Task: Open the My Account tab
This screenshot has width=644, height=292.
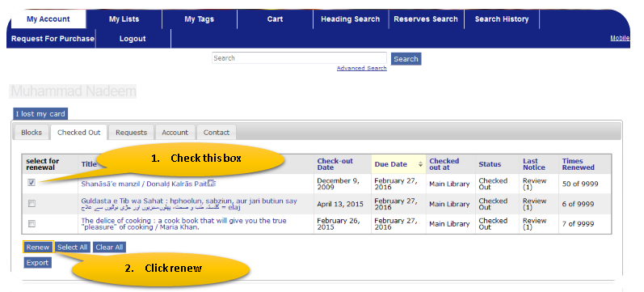Action: coord(48,19)
